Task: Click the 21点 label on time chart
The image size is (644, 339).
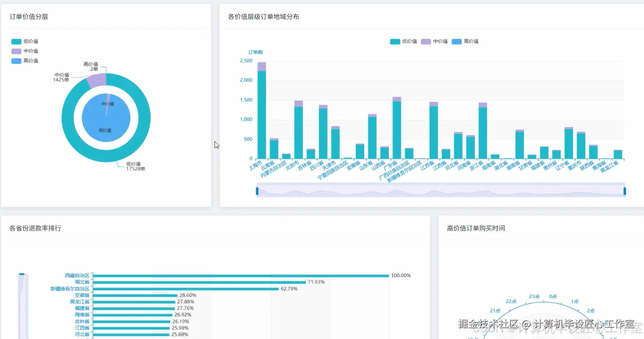Action: (495, 311)
